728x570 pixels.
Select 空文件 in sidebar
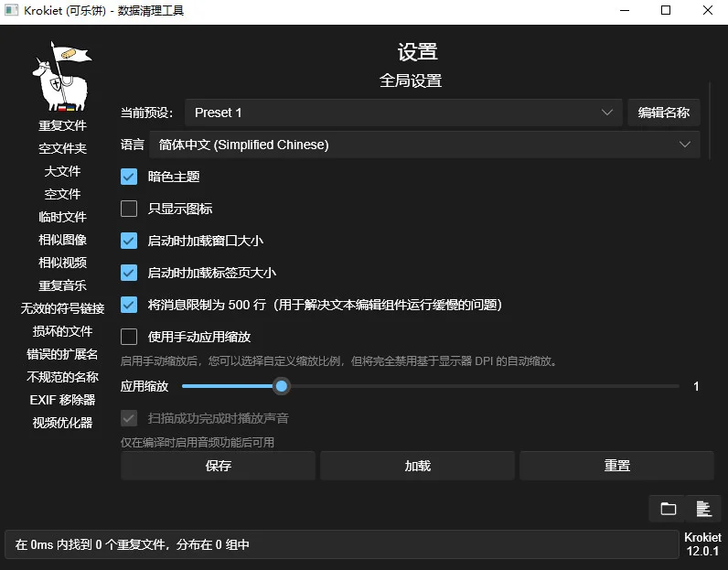point(62,194)
